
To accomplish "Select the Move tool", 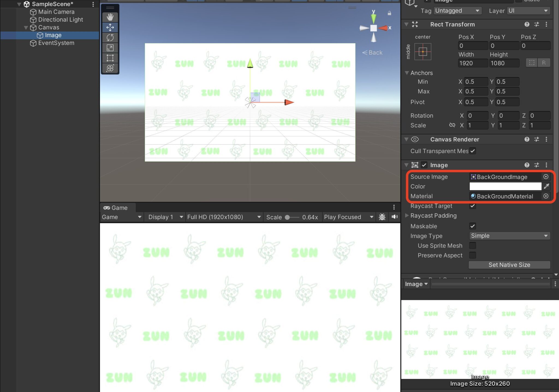I will [x=110, y=27].
